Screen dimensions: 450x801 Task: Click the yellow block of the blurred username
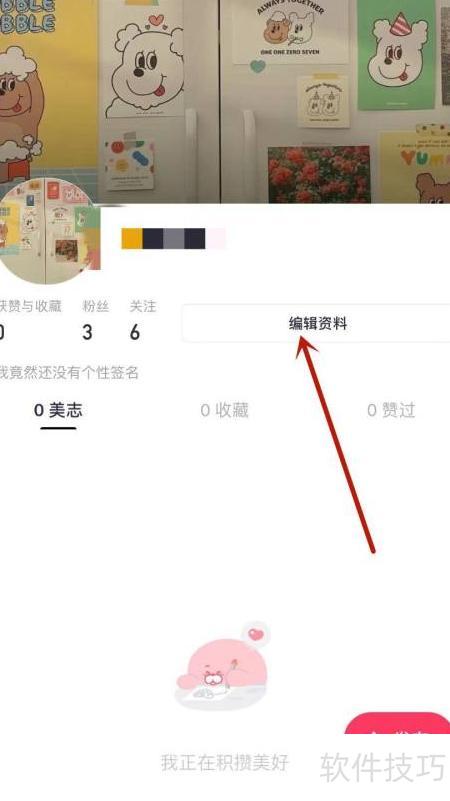pyautogui.click(x=132, y=239)
